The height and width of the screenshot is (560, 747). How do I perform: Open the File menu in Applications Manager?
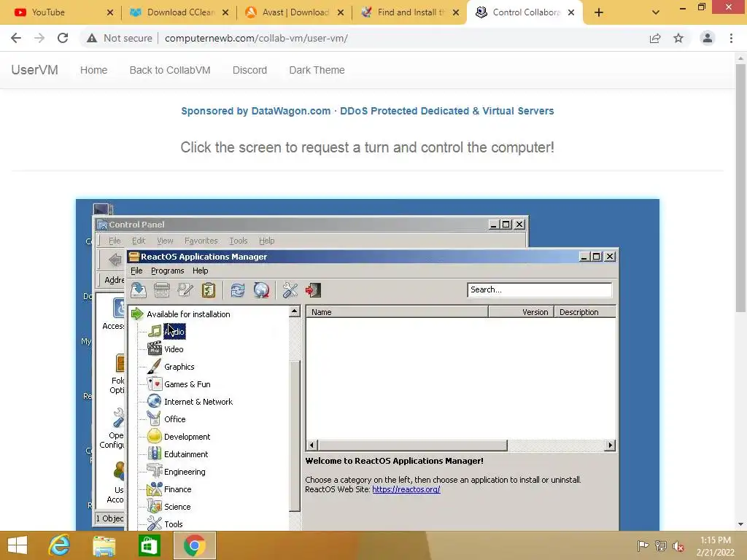tap(136, 271)
